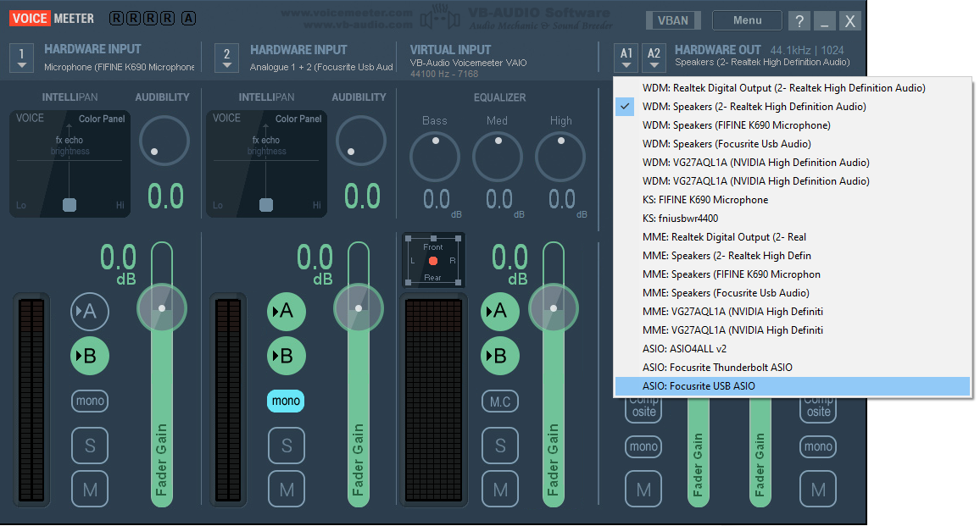
Task: Click the Voicemeeter logo
Action: pos(51,18)
